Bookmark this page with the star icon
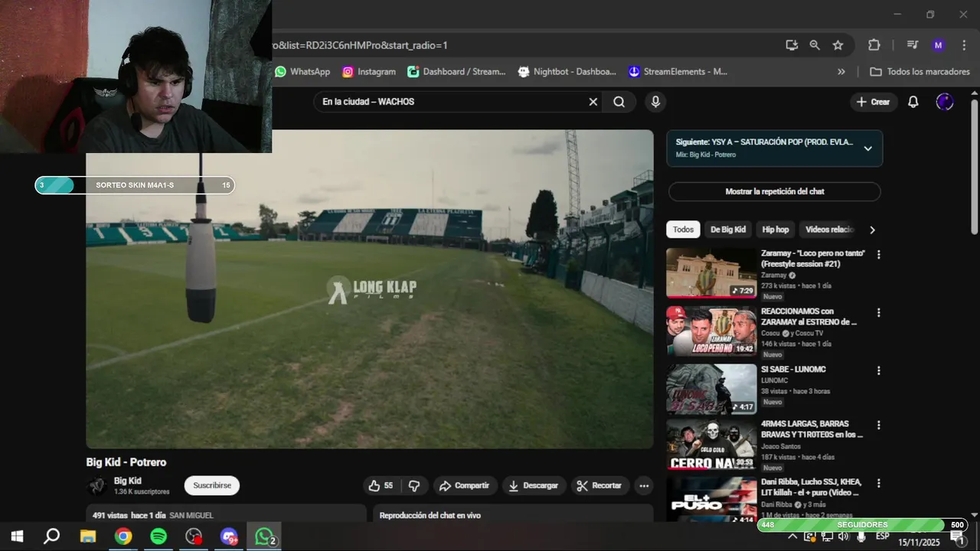Screen dimensions: 980x551 click(x=838, y=45)
